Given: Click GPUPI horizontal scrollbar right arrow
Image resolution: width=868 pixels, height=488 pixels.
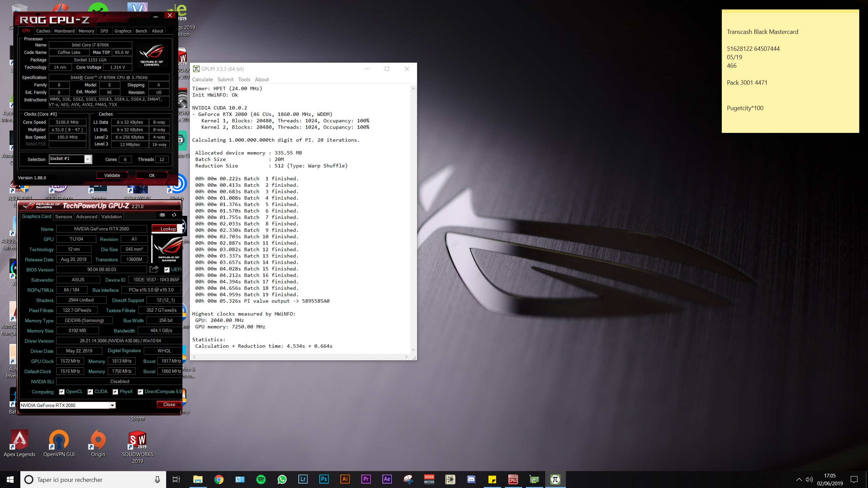Looking at the screenshot, I should [x=406, y=357].
